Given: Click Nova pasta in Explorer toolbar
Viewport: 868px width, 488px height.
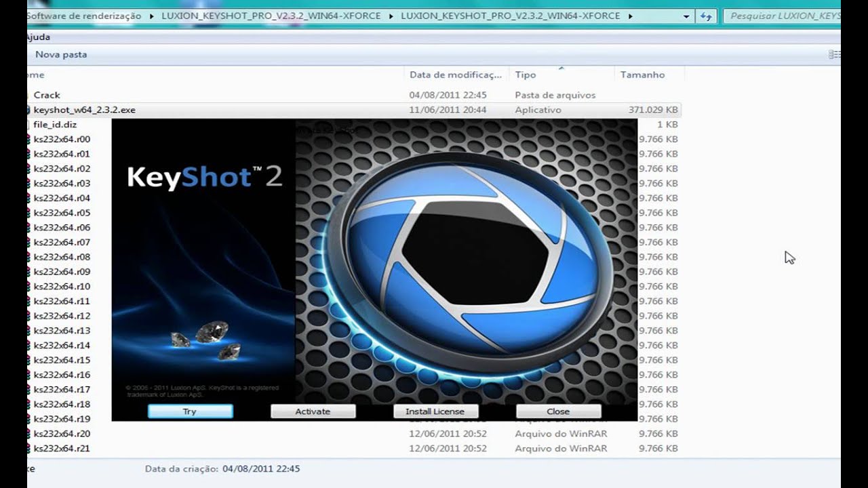Looking at the screenshot, I should (61, 54).
